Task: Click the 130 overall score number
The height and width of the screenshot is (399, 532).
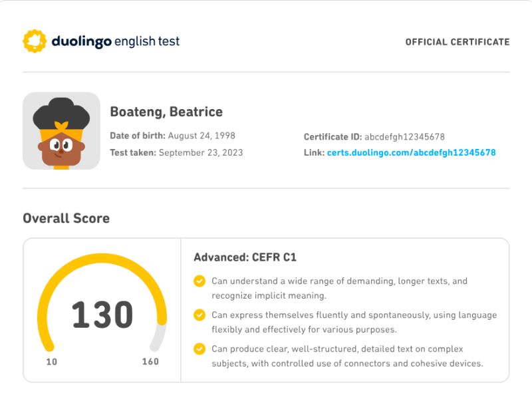Action: point(102,315)
